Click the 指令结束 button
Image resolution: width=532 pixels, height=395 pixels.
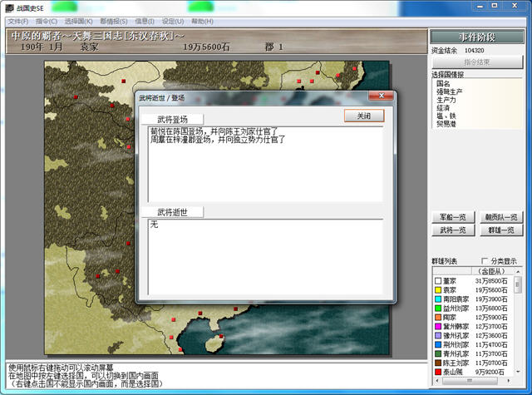[477, 62]
